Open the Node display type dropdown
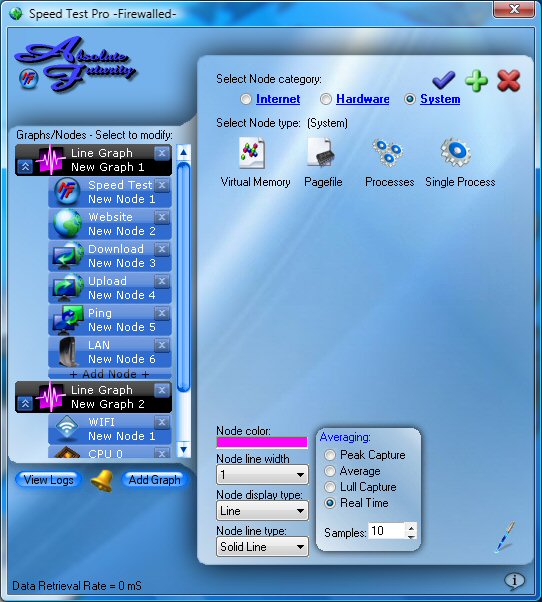The image size is (542, 602). [262, 511]
